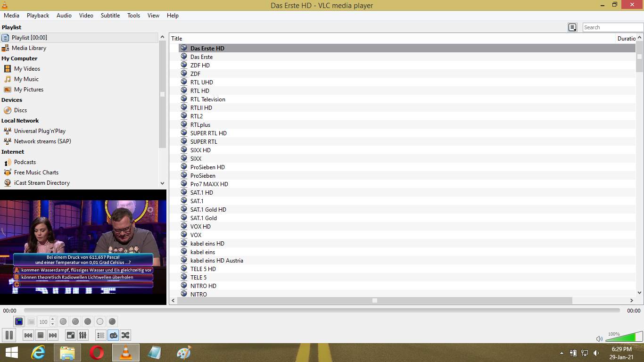The height and width of the screenshot is (362, 644).
Task: Open the Playback menu
Action: [x=38, y=16]
